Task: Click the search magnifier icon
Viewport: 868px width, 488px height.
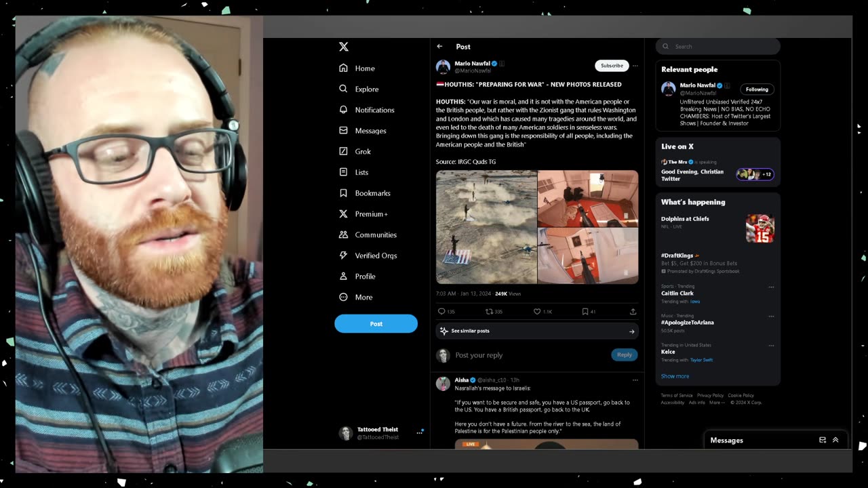Action: tap(665, 47)
